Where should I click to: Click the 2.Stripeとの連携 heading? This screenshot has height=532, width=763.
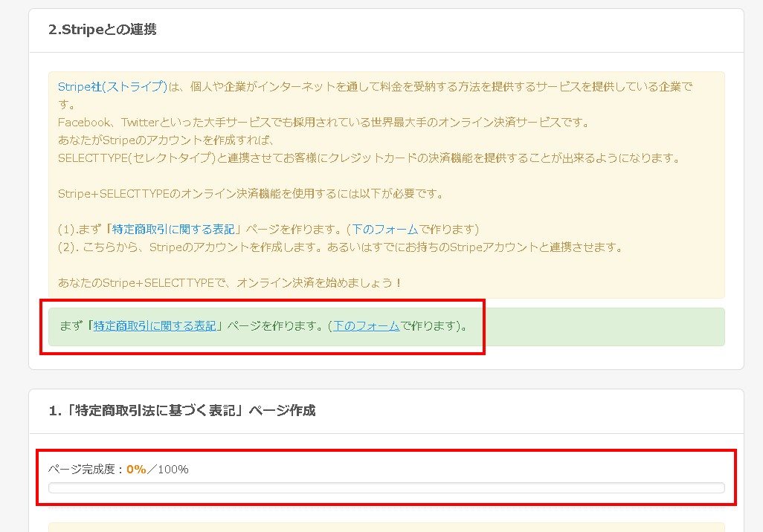[102, 30]
